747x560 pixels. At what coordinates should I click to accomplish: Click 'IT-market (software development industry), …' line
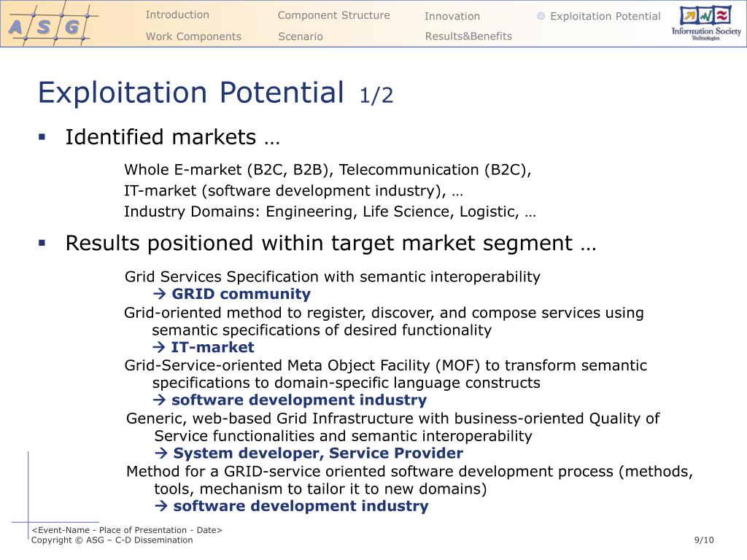click(x=293, y=190)
